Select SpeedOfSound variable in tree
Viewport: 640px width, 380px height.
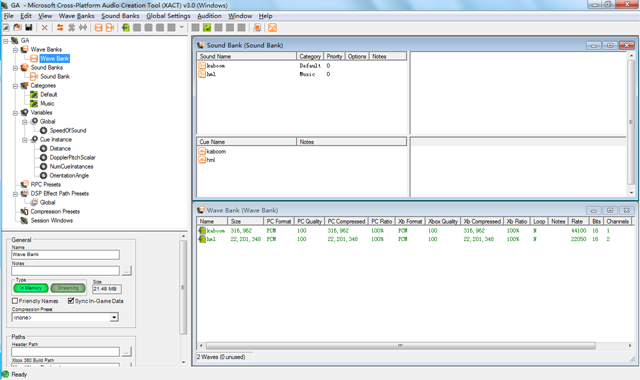68,130
